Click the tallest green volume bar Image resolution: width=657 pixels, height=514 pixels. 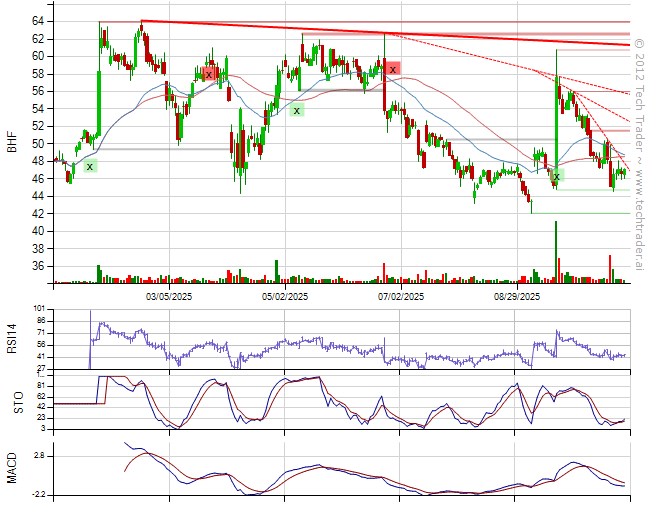(x=556, y=252)
